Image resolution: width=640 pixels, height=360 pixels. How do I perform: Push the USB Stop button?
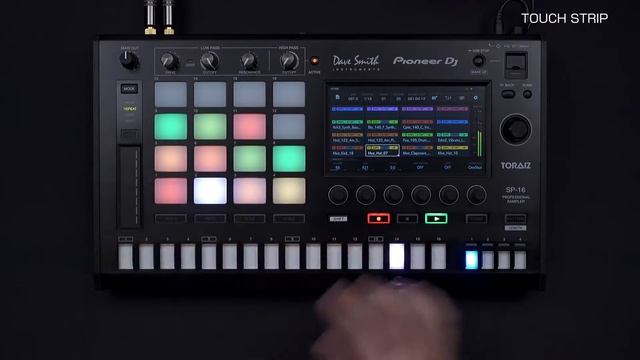tap(478, 61)
